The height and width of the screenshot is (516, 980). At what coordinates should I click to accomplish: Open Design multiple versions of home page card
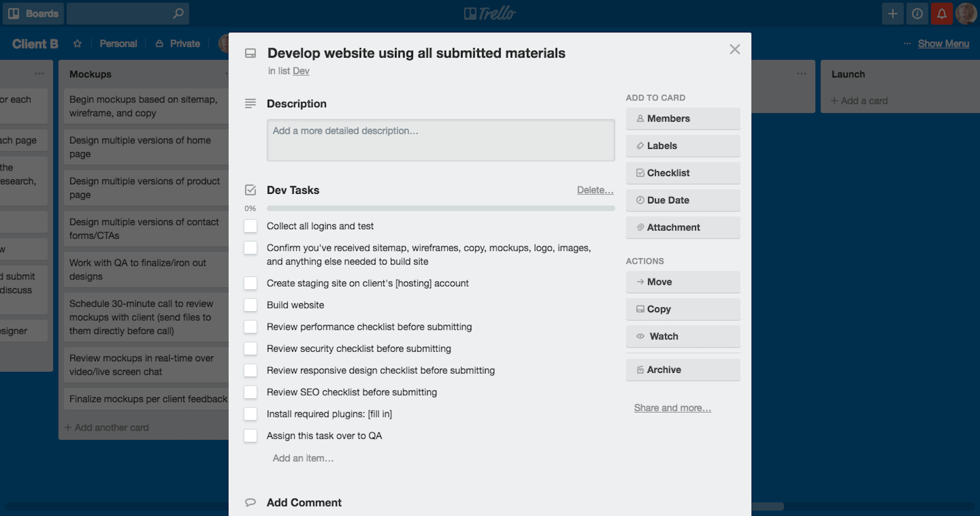click(146, 147)
